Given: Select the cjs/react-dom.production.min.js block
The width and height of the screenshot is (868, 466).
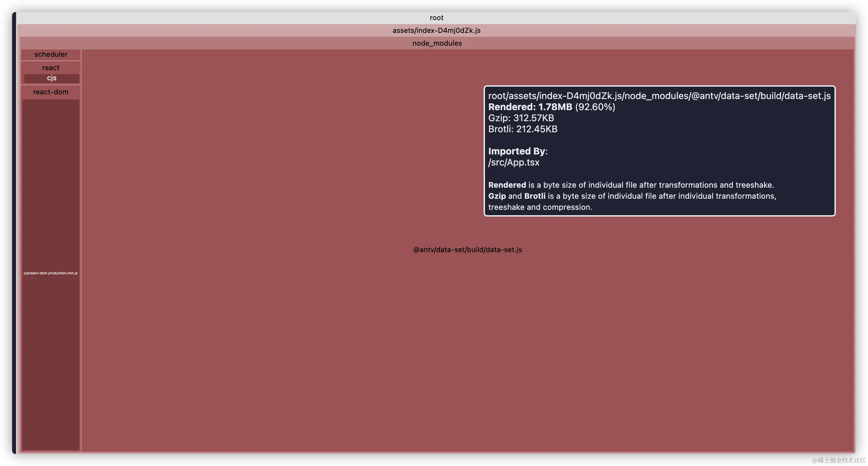Looking at the screenshot, I should 51,273.
